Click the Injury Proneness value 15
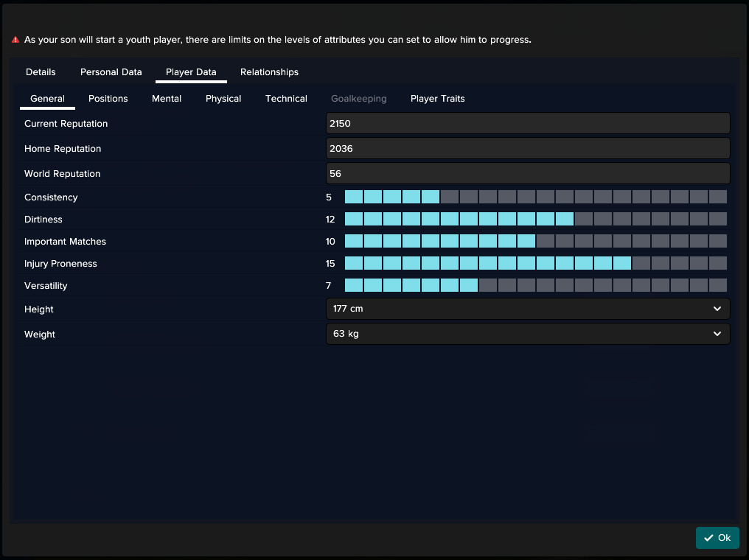 tap(330, 264)
